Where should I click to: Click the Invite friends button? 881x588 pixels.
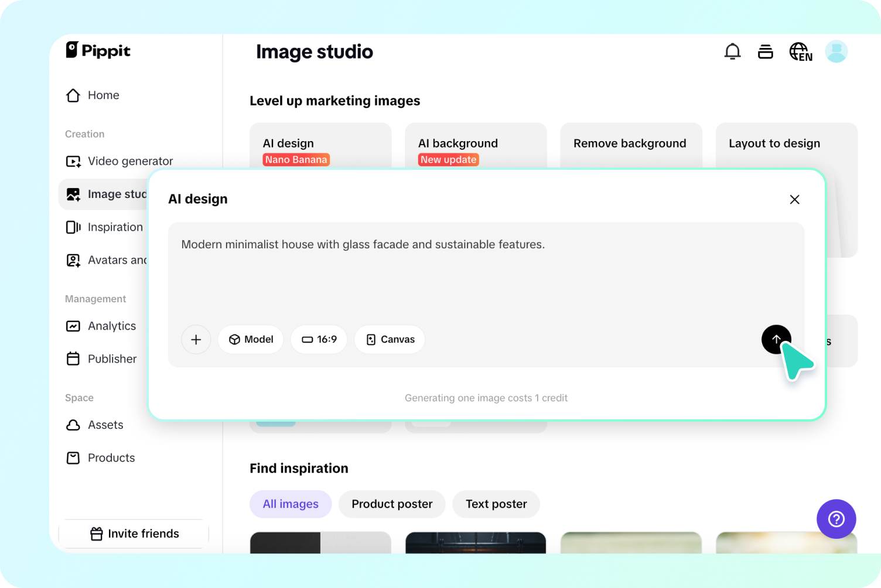[x=134, y=534]
